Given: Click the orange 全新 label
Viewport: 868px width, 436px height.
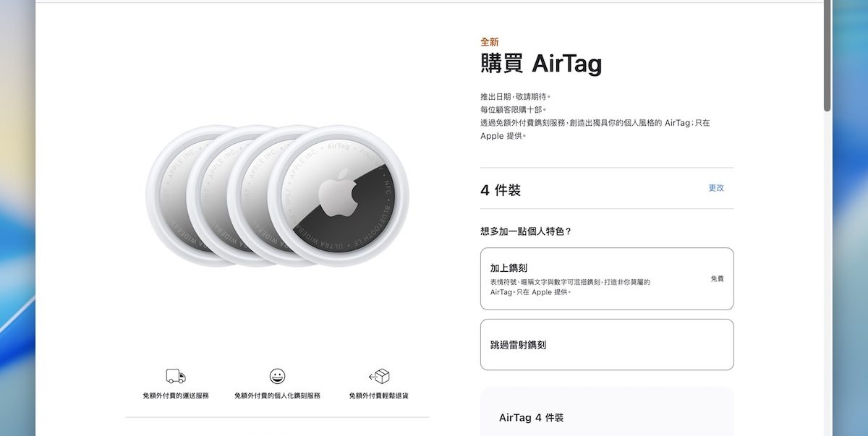Looking at the screenshot, I should coord(490,42).
